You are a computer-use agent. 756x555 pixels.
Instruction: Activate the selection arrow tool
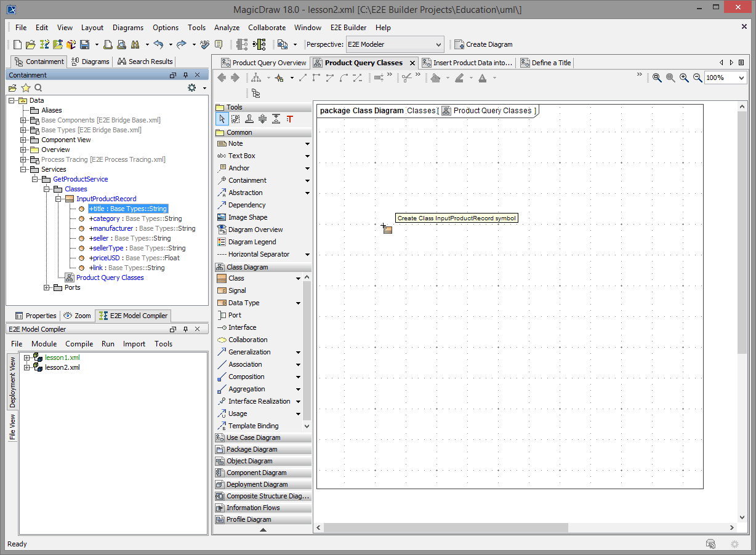222,118
